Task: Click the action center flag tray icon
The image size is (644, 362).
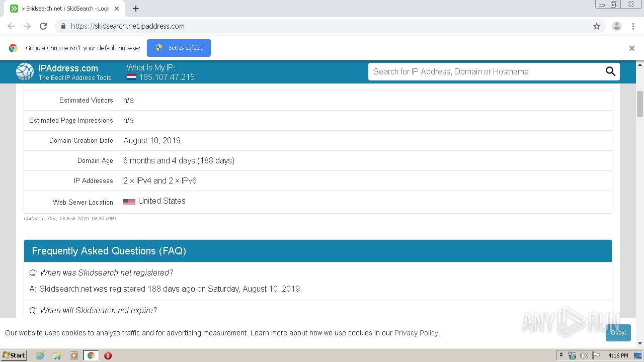Action: pos(596,355)
